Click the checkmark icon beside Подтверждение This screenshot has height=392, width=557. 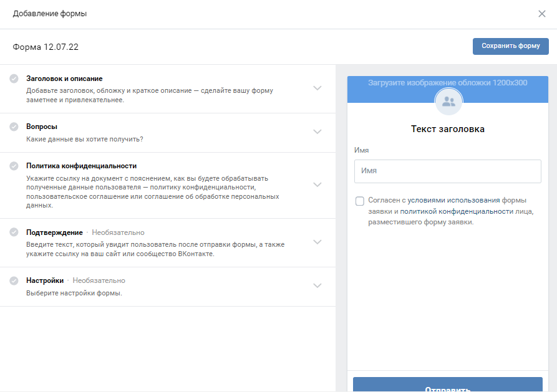(14, 232)
